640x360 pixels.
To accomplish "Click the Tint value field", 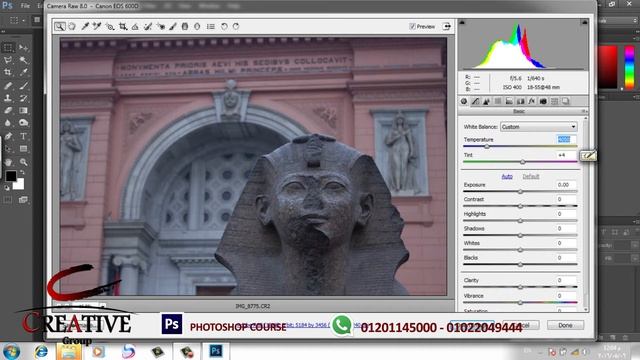I will (566, 155).
